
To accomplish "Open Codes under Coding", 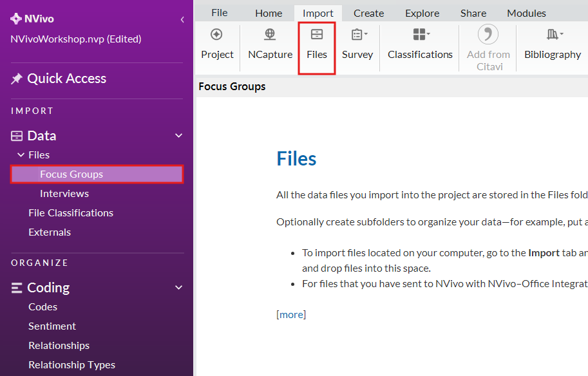I will coord(43,307).
